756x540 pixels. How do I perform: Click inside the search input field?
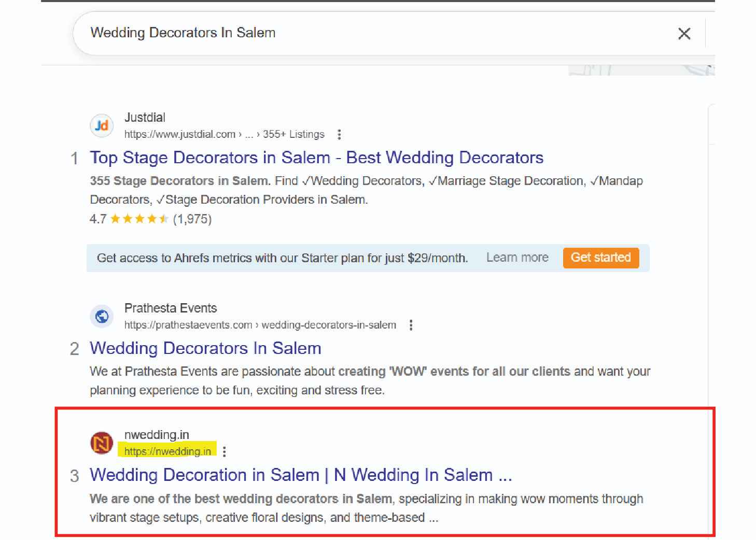point(363,33)
